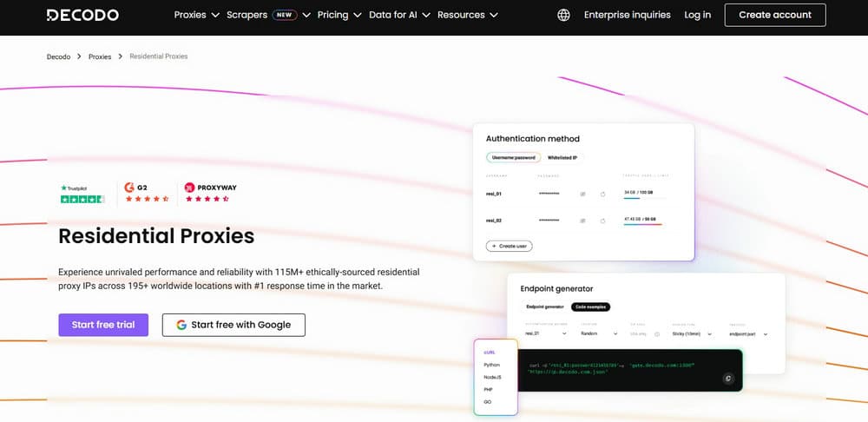868x422 pixels.
Task: Switch to Code examples tab
Action: point(590,307)
